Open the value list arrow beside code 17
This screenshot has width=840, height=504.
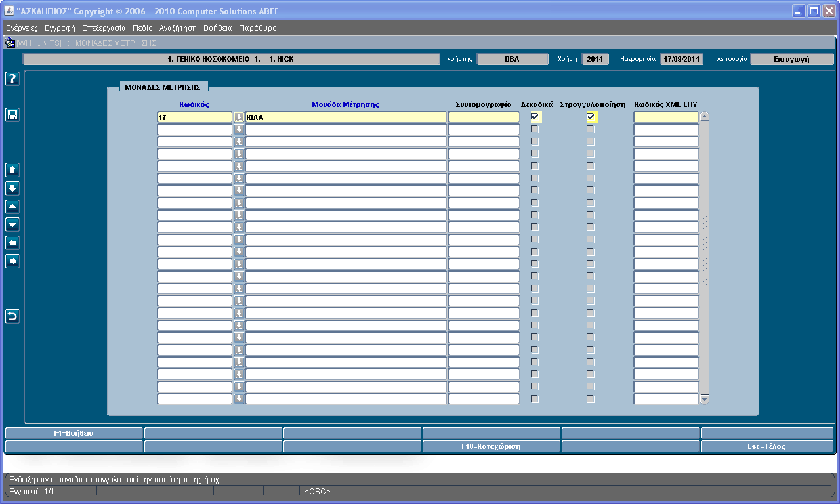239,117
